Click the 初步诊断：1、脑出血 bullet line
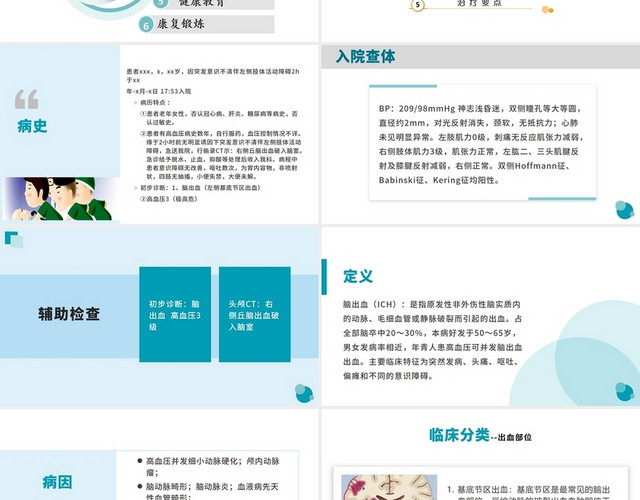Viewport: 640px width, 500px height. 198,188
